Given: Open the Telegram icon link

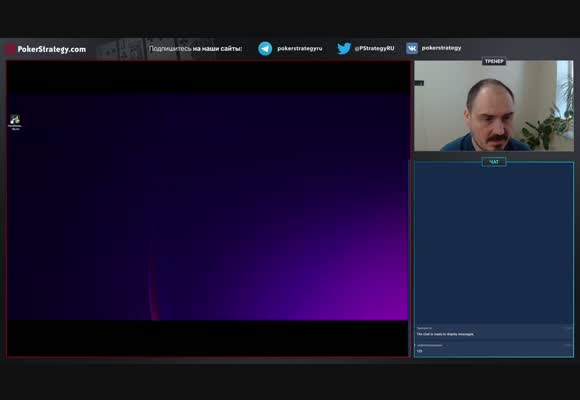Looking at the screenshot, I should 265,48.
